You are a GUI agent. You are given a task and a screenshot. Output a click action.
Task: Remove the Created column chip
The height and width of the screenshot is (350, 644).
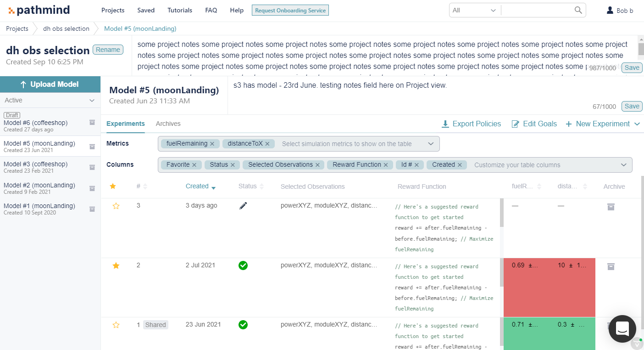(460, 165)
